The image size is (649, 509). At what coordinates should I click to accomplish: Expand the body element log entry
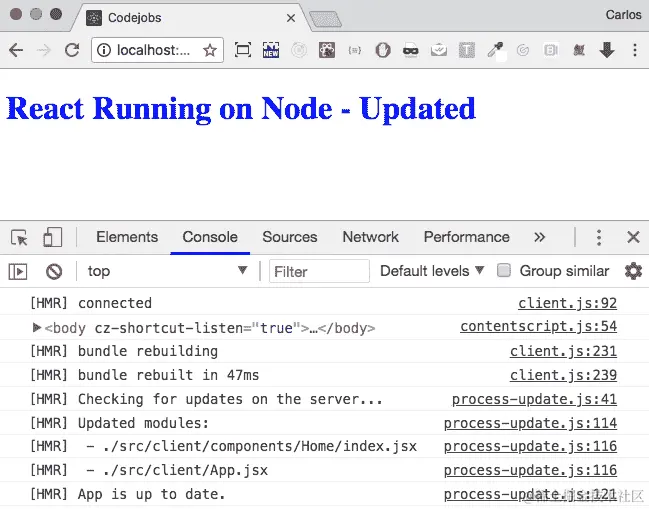coord(36,328)
